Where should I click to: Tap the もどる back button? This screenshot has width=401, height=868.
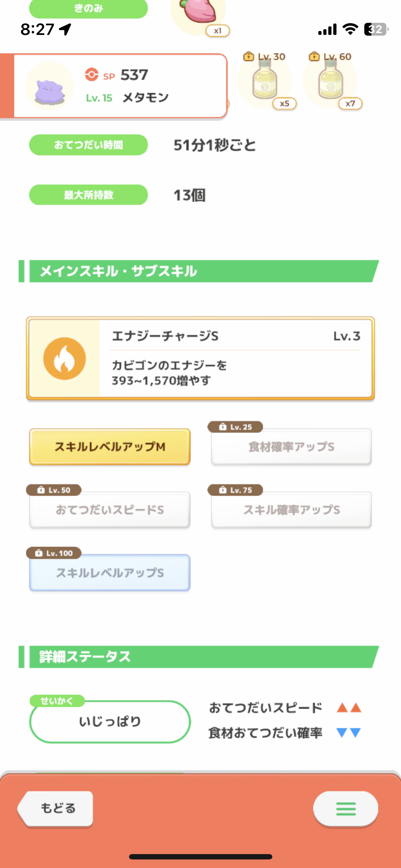56,808
